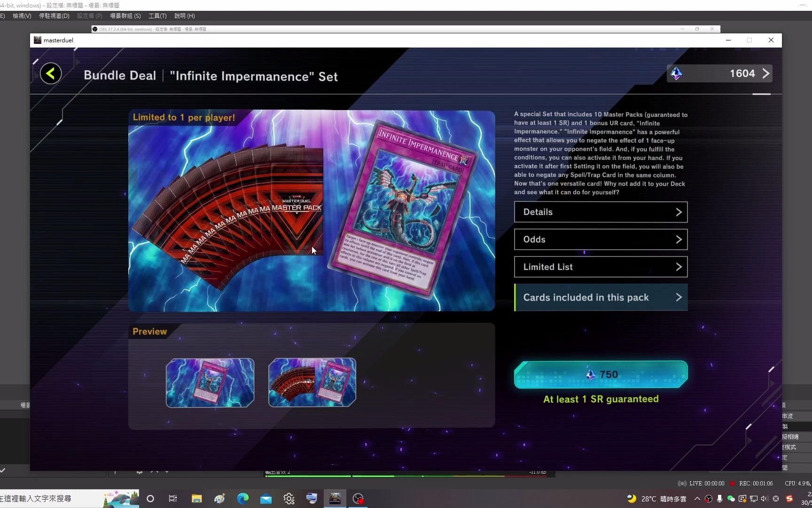The height and width of the screenshot is (508, 812).
Task: Open the Paint app from the taskbar
Action: (219, 499)
